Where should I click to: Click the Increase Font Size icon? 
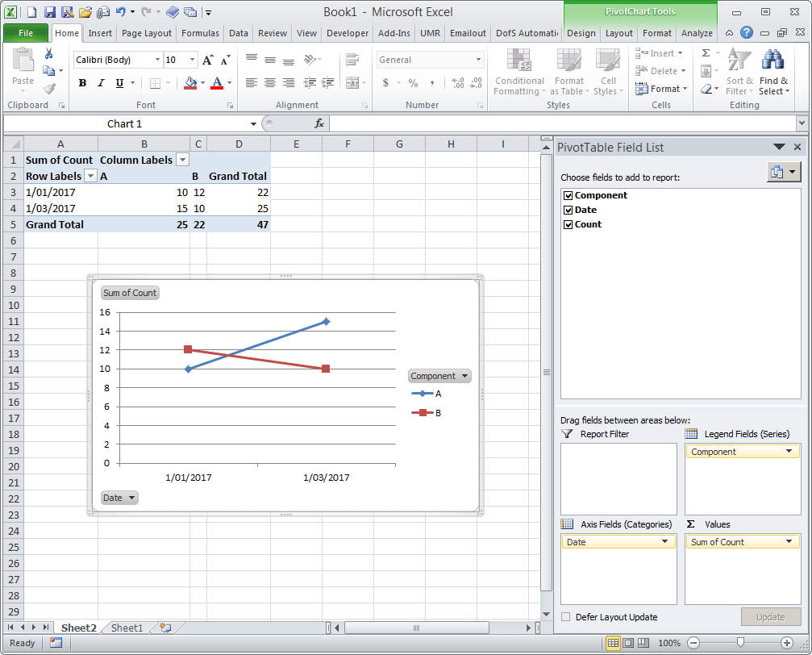point(208,60)
